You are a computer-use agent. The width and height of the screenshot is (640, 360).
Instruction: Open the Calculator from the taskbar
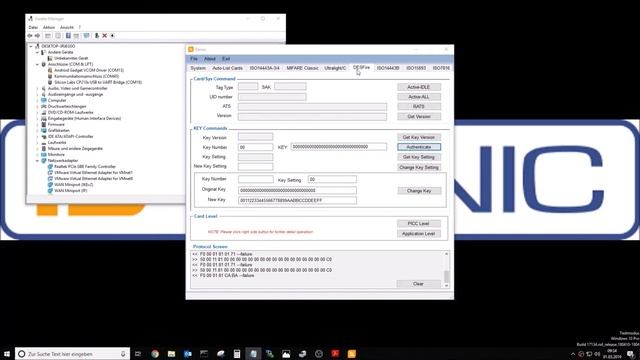click(237, 354)
